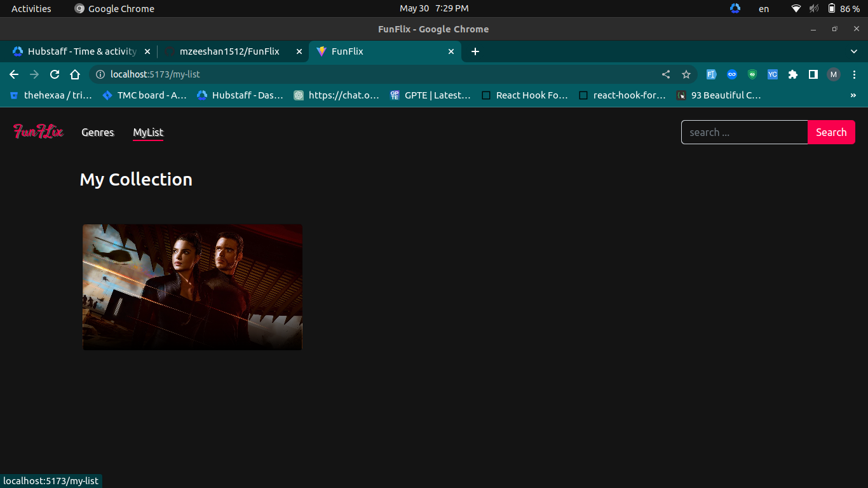Open the profile avatar M
The height and width of the screenshot is (488, 868).
[834, 74]
